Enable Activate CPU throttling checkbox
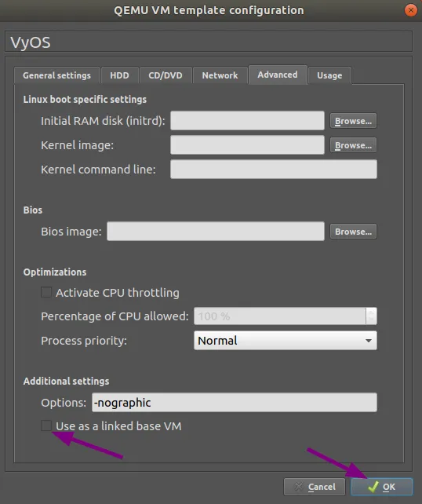422x504 pixels. (46, 293)
